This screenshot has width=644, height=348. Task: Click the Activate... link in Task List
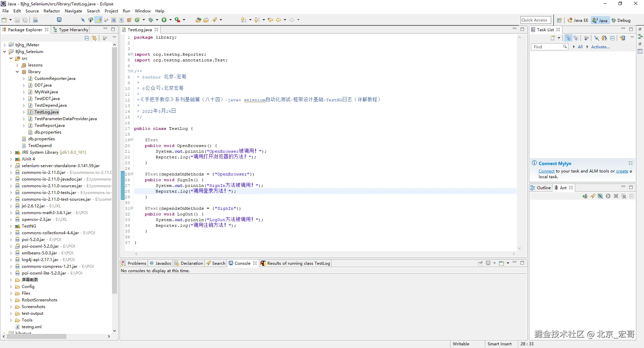coord(600,47)
